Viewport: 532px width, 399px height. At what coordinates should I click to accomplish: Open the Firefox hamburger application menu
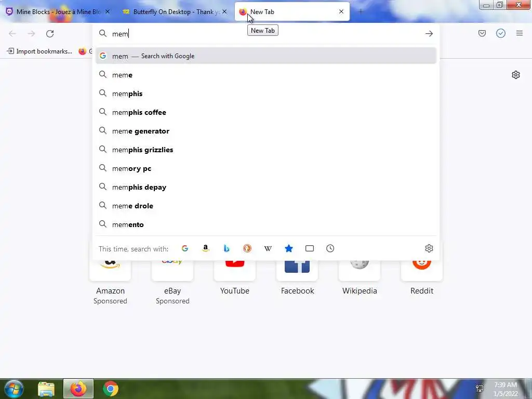tap(519, 33)
